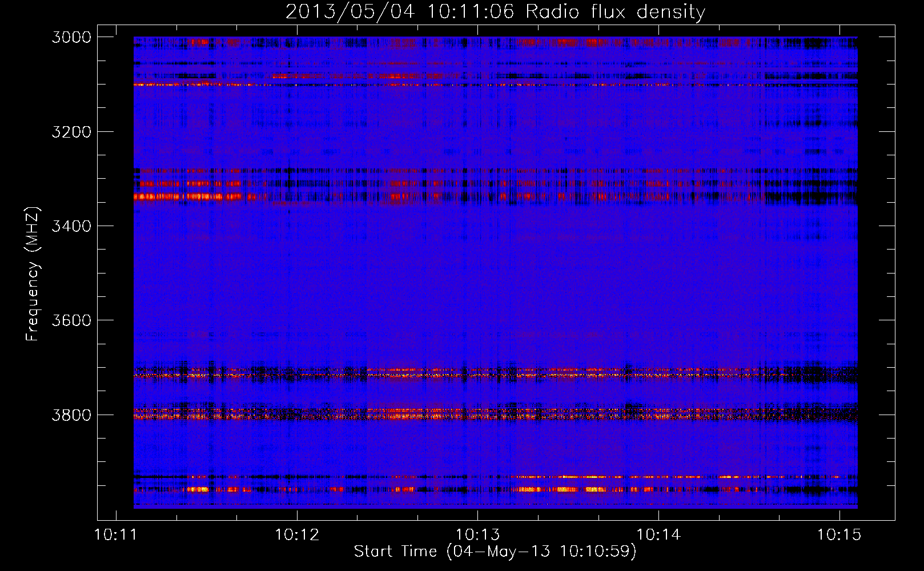924x571 pixels.
Task: Click the 10:13 time tick label
Action: tap(477, 535)
